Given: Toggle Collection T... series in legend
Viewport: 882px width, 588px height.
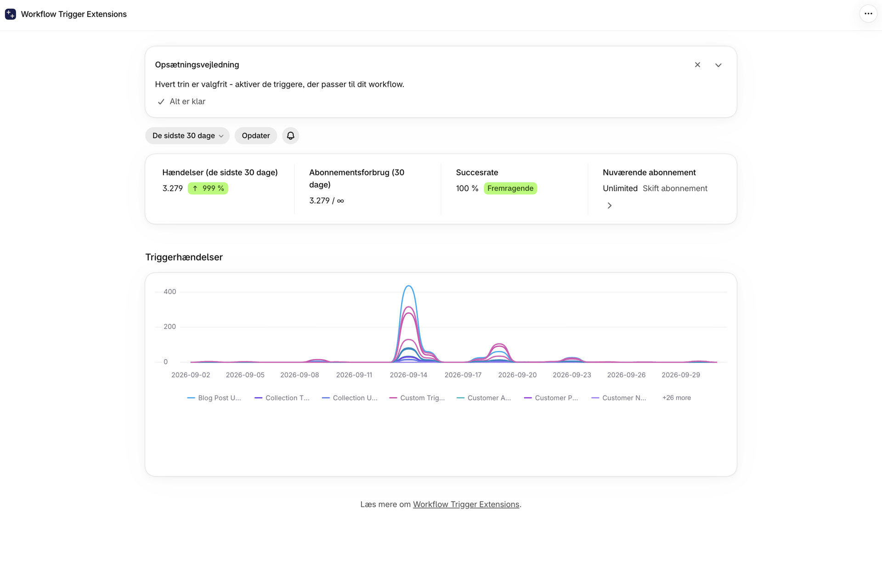Looking at the screenshot, I should (282, 398).
